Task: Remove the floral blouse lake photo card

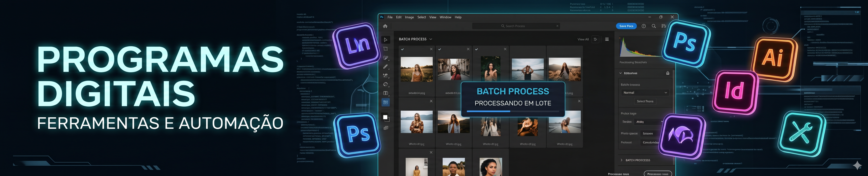Action: click(431, 101)
